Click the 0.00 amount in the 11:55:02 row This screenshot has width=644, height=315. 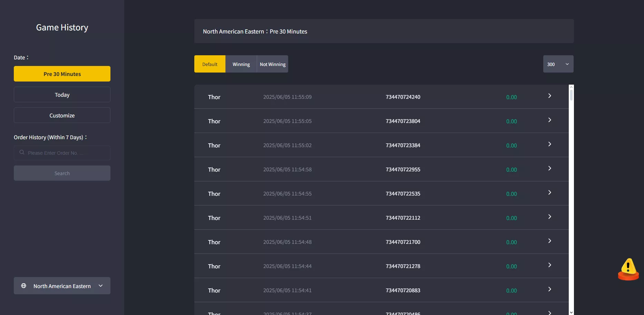pyautogui.click(x=511, y=146)
